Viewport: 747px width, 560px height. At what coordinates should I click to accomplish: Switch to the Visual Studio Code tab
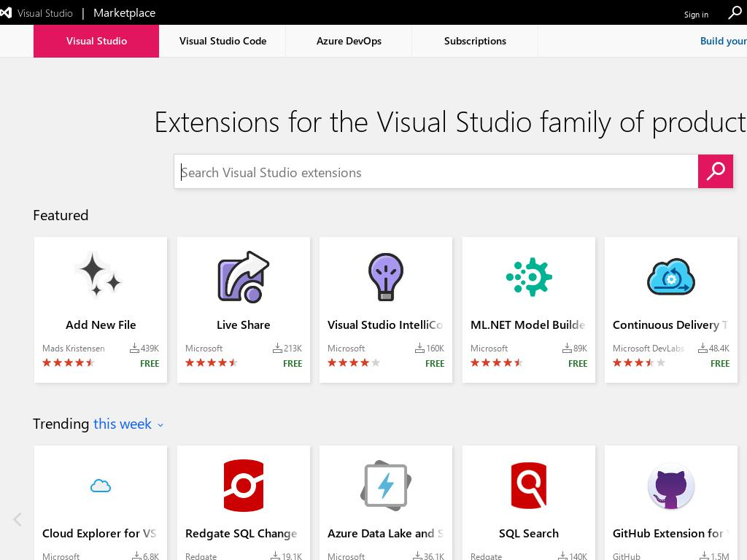[222, 41]
